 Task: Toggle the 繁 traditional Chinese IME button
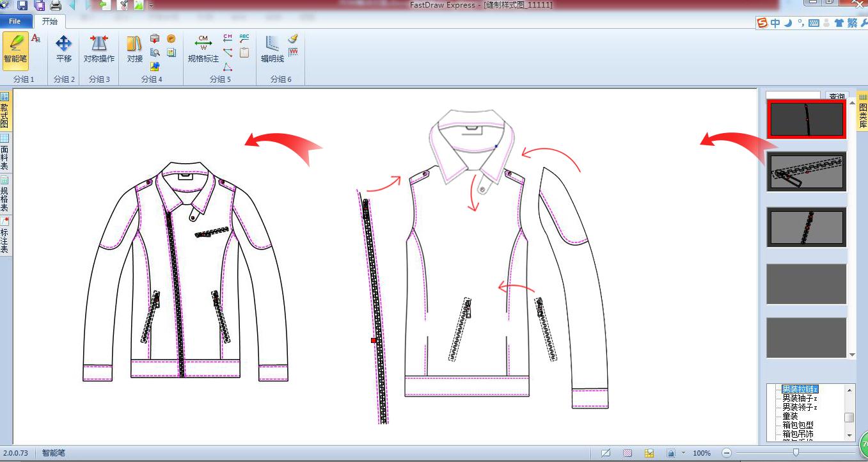pyautogui.click(x=852, y=23)
